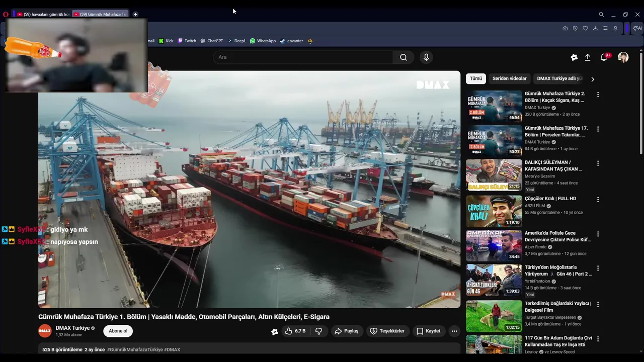This screenshot has width=644, height=362.
Task: Select the DMAX Turkiye adlı chip
Action: click(x=559, y=78)
